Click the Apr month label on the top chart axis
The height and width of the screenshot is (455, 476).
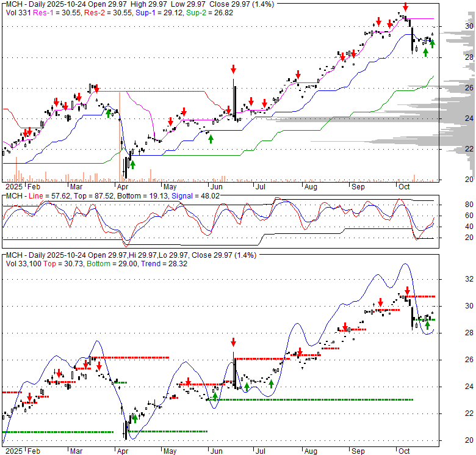123,186
